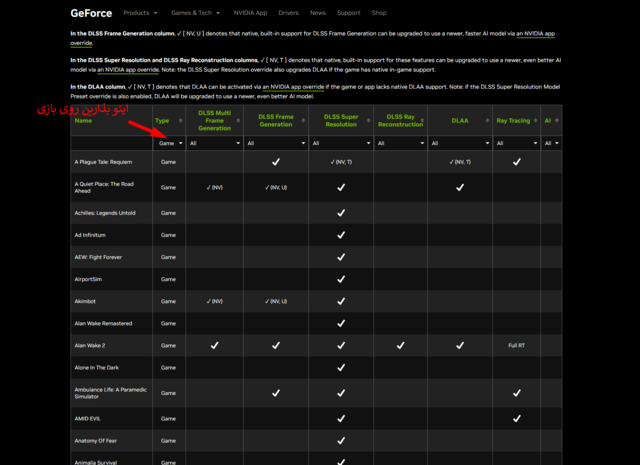Open the Products menu

point(141,13)
